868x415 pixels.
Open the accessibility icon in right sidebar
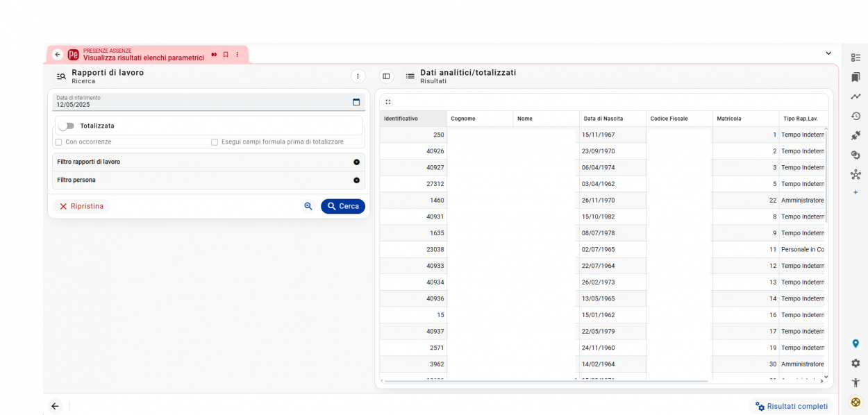(x=856, y=382)
